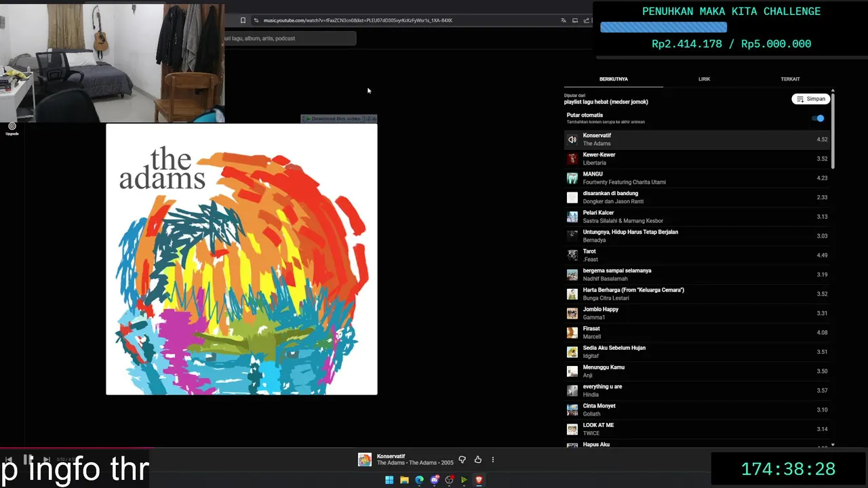Click the speaker icon on Konservatif row
868x488 pixels.
pyautogui.click(x=572, y=140)
